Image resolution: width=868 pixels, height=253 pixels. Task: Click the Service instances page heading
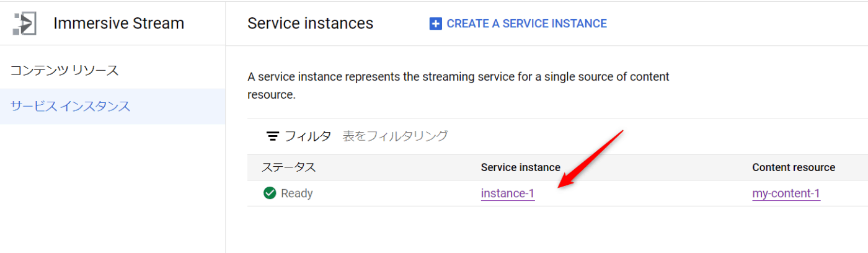point(311,24)
